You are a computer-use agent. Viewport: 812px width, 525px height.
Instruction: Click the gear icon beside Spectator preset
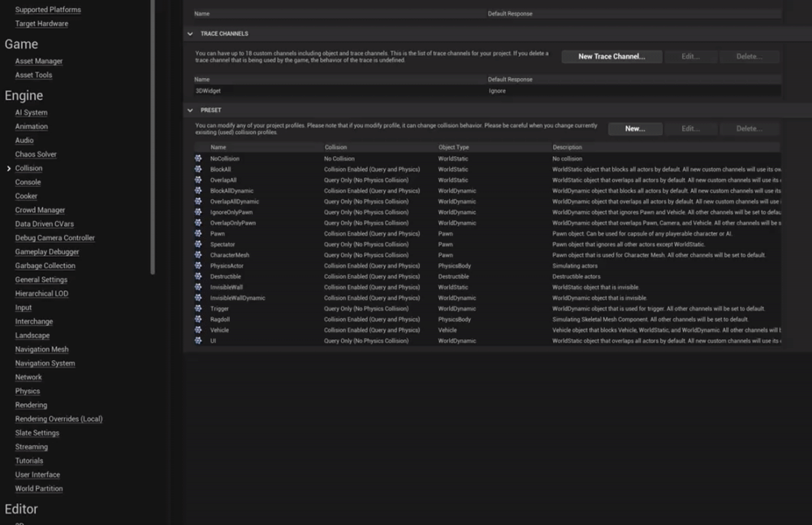pyautogui.click(x=198, y=244)
